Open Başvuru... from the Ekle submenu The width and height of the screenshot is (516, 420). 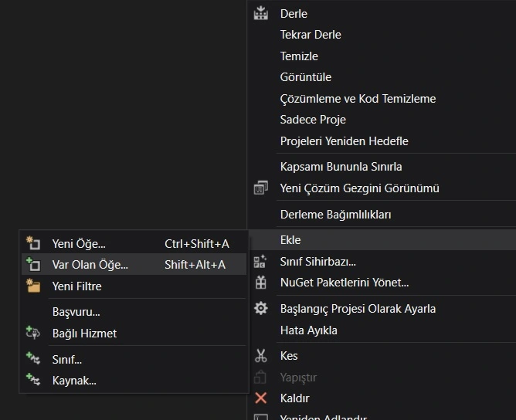click(x=76, y=313)
